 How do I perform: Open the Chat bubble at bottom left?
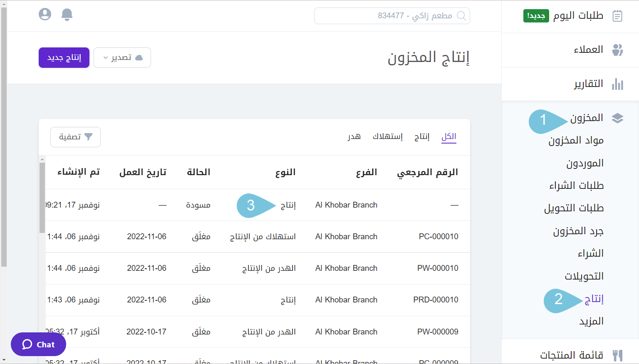tap(38, 344)
